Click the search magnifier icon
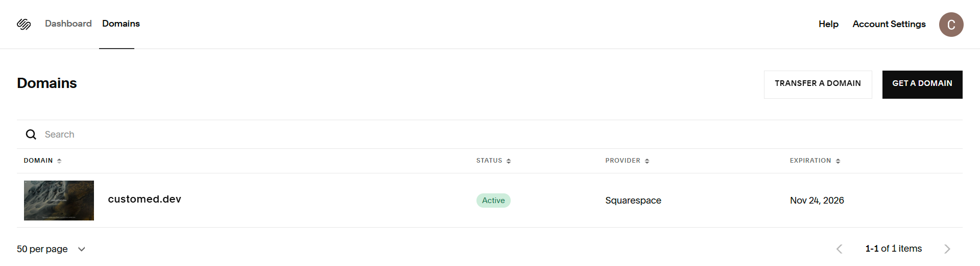This screenshot has height=266, width=980. [x=31, y=135]
